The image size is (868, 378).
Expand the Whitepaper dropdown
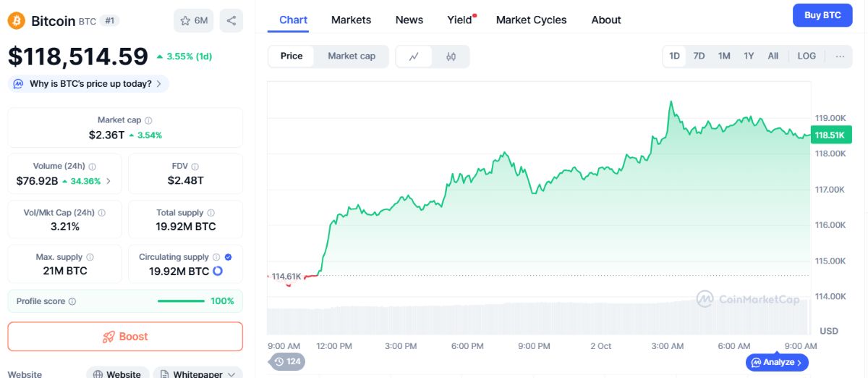[x=197, y=374]
